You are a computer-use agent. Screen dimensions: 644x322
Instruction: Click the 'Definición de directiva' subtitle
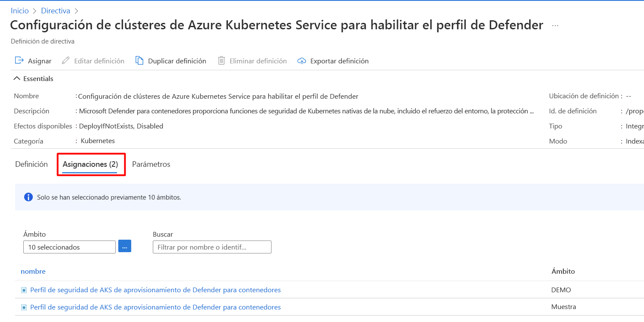tap(43, 41)
